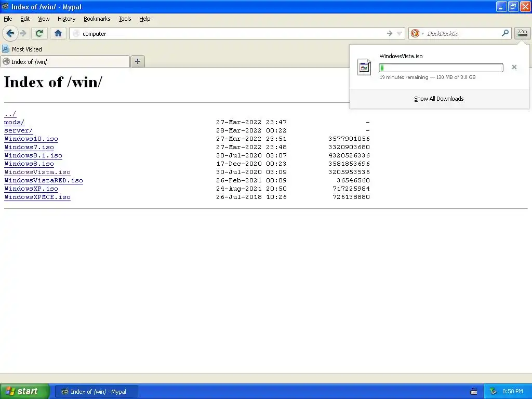Viewport: 532px width, 399px height.
Task: Open the File menu
Action: point(8,19)
